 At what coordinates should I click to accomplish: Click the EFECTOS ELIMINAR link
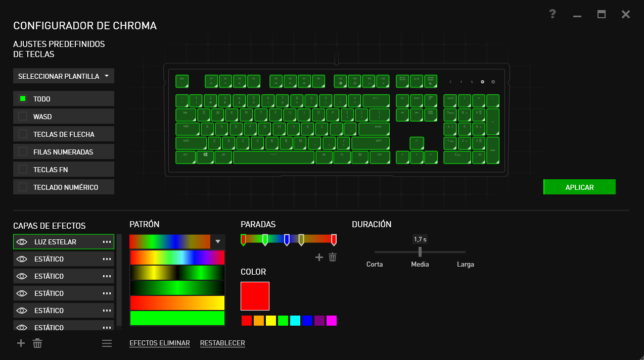point(160,343)
